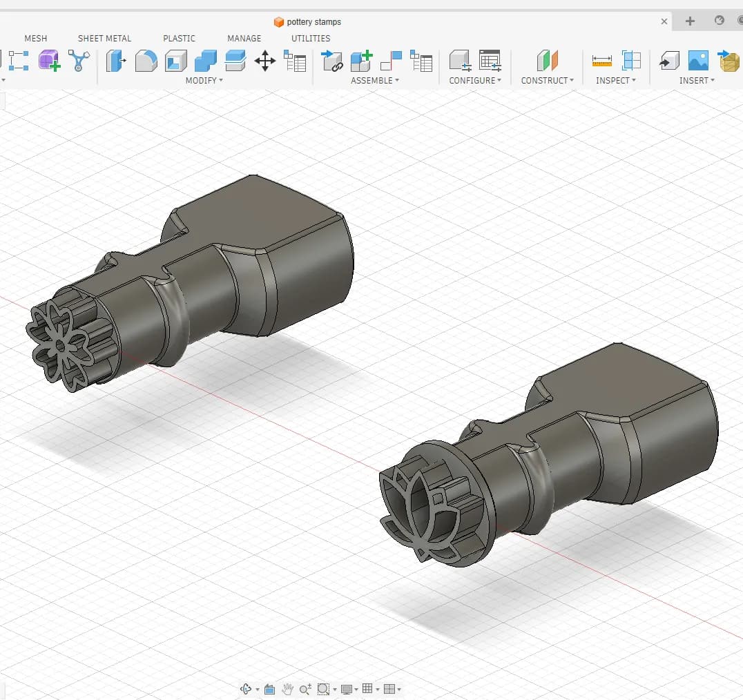Click the rectangle pattern sketch icon
The height and width of the screenshot is (700, 743).
19,61
